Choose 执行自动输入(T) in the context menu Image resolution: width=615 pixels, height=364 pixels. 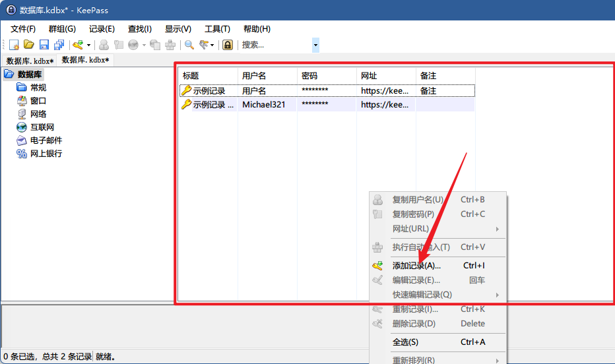click(x=438, y=247)
